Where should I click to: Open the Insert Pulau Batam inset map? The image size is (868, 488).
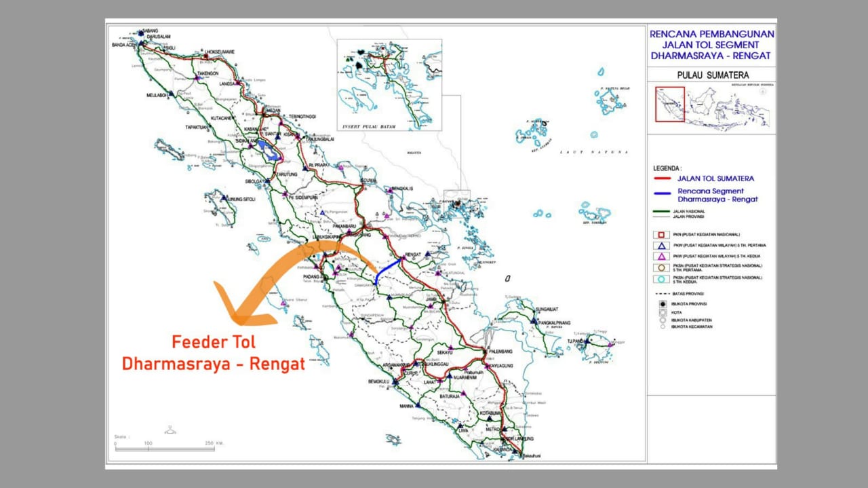pos(389,84)
